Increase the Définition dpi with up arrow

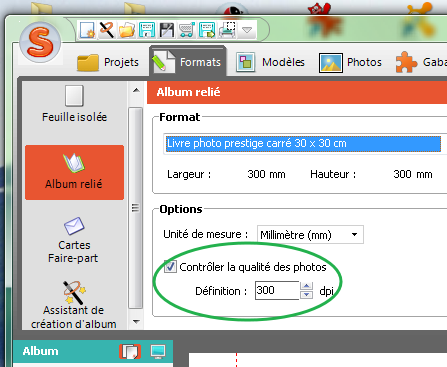[x=306, y=286]
